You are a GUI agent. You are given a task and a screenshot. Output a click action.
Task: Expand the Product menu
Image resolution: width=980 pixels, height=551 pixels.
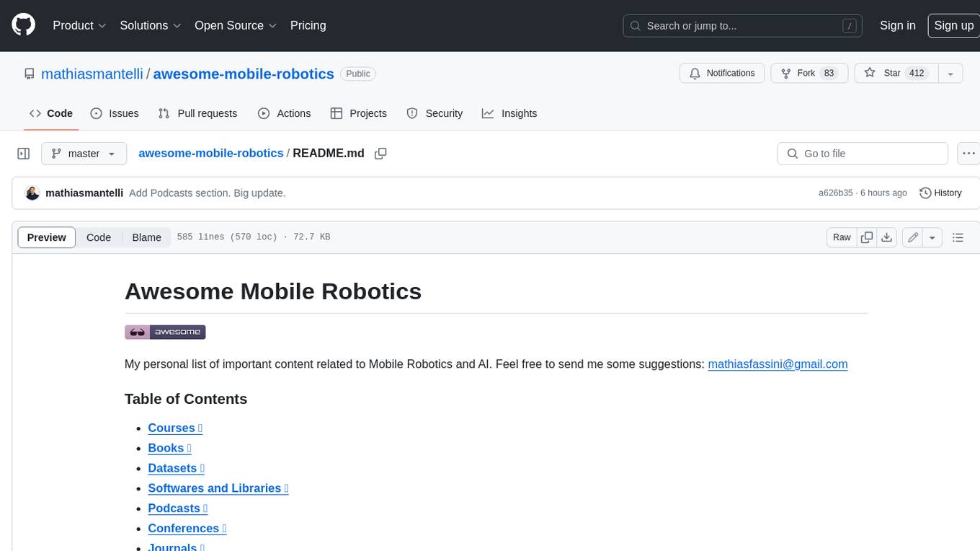(x=79, y=25)
